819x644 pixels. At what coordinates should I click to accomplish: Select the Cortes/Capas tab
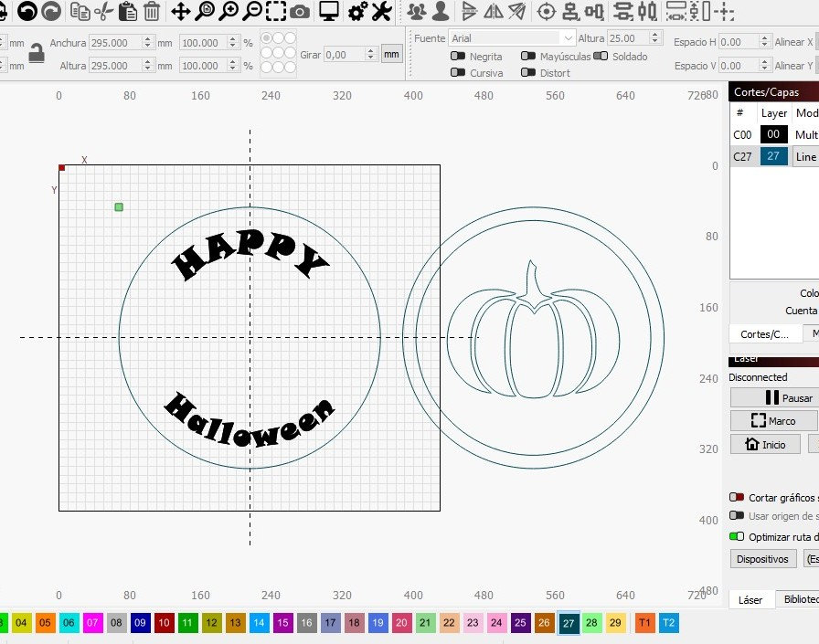[x=763, y=333]
